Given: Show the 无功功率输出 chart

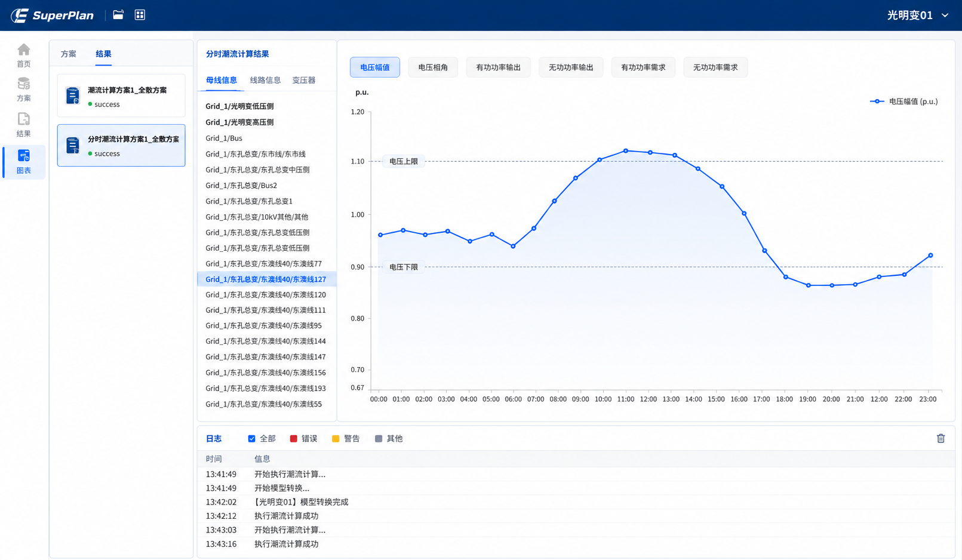Looking at the screenshot, I should [571, 67].
